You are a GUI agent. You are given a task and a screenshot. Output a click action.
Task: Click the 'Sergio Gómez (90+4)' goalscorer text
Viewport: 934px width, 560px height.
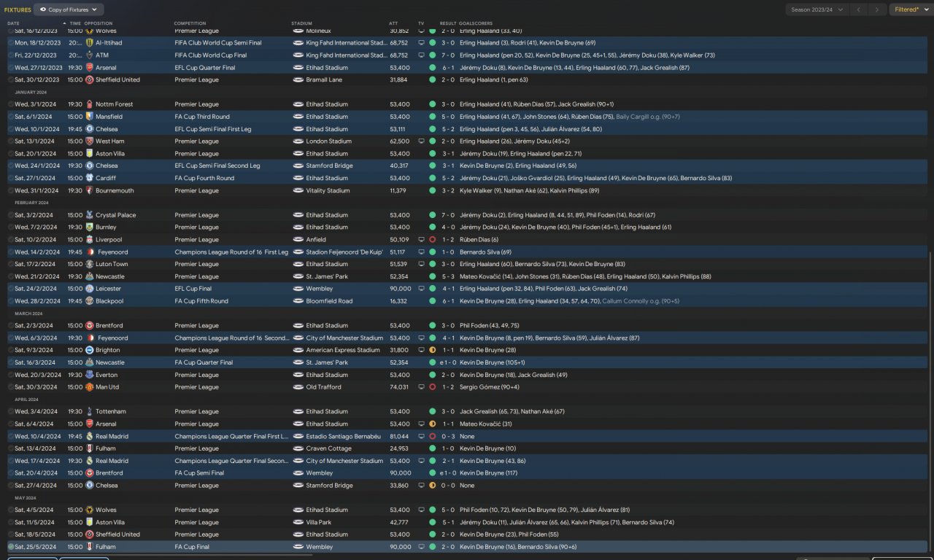[490, 387]
